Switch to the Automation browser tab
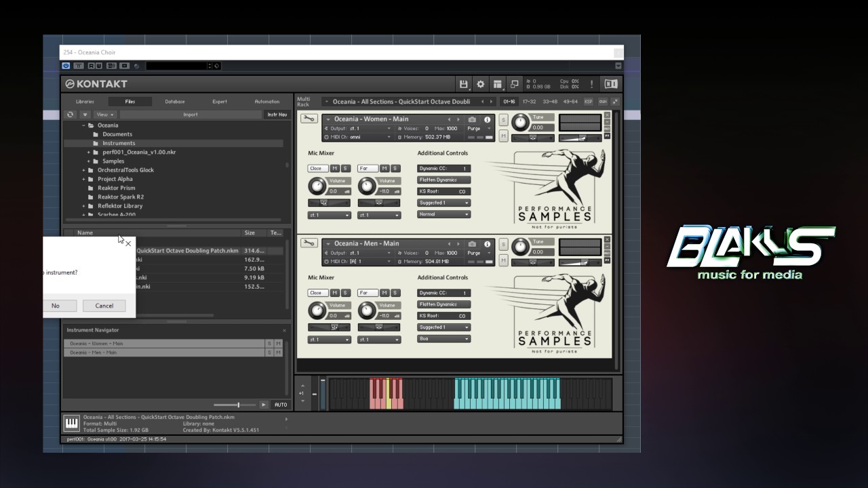Screen dimensions: 868x488 (267, 102)
